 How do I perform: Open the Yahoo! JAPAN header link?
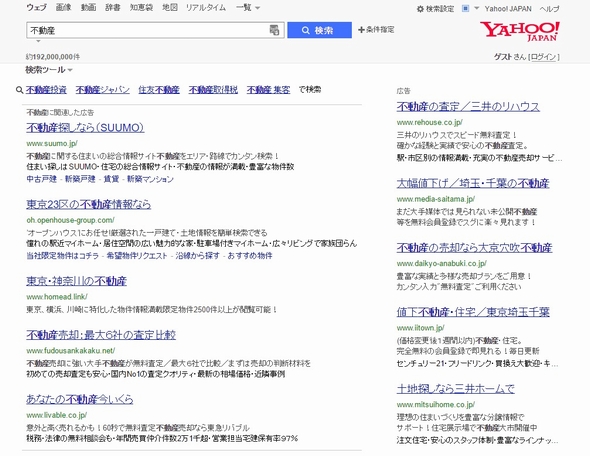(x=508, y=9)
